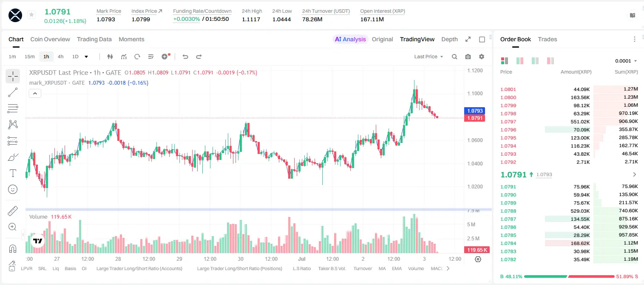Open the 0.0001 price precision dropdown
Screen dimensions: 644x285
click(626, 61)
